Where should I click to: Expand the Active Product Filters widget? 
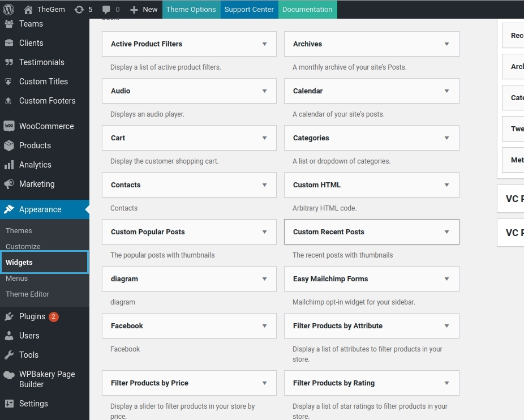(264, 44)
